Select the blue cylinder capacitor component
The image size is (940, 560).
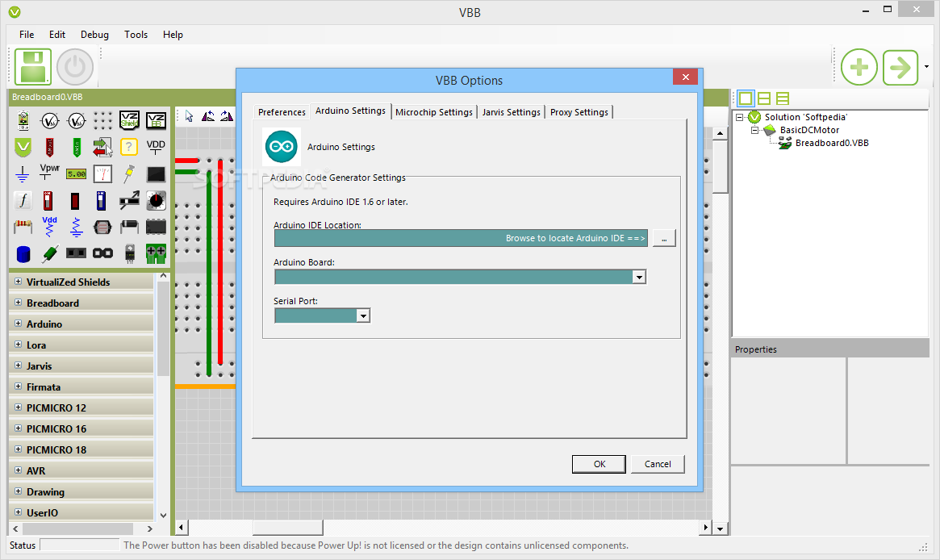click(x=23, y=254)
